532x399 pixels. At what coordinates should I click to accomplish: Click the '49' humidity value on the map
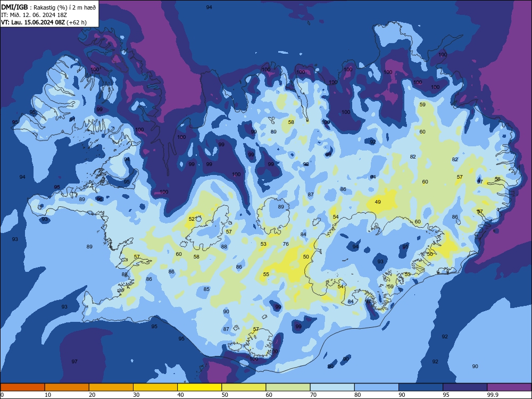pos(378,202)
